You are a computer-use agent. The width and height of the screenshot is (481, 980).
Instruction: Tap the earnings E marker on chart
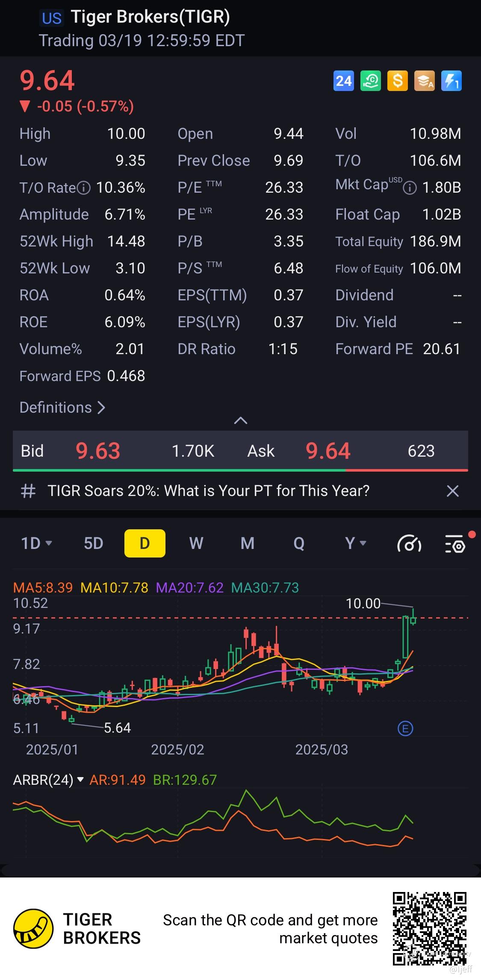click(x=405, y=728)
